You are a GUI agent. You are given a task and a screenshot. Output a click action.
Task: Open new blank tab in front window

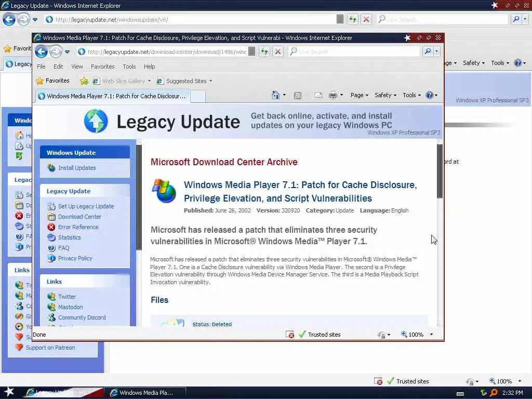[198, 96]
